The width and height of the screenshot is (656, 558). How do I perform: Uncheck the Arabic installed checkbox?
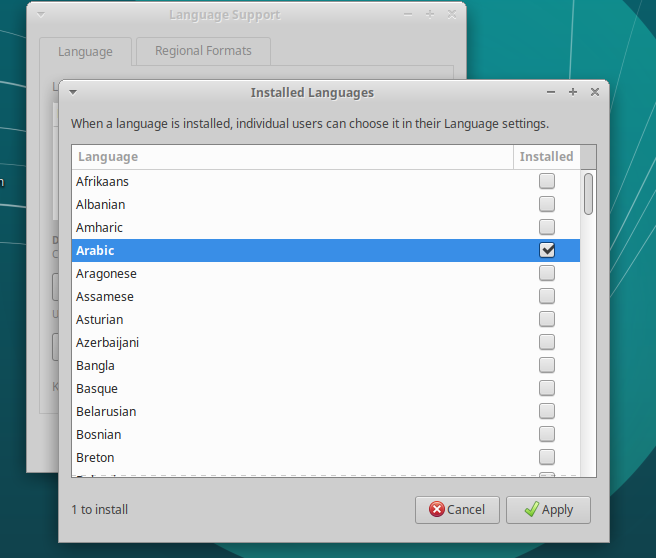point(547,250)
